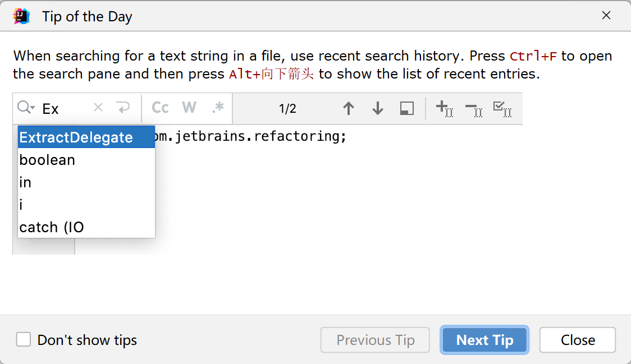
Task: Click the IntelliJ IDEA logo icon
Action: pyautogui.click(x=21, y=16)
